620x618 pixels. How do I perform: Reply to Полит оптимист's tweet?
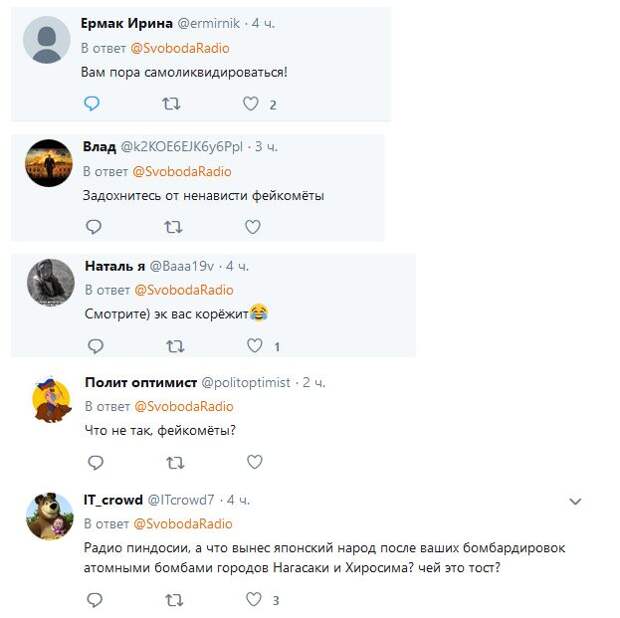(96, 462)
